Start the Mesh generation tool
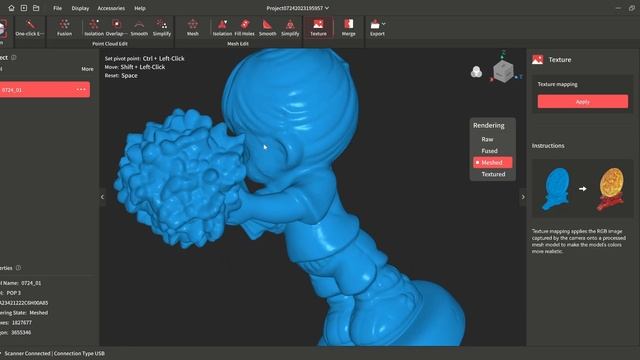640x360 pixels. [193, 28]
